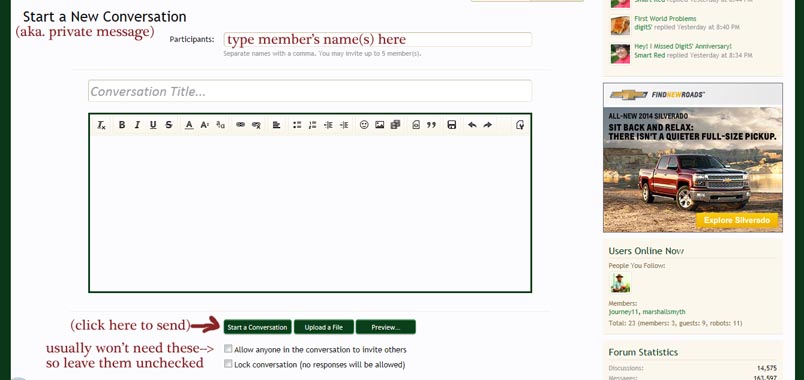Open the text Alignment option
Image resolution: width=804 pixels, height=380 pixels.
pyautogui.click(x=276, y=125)
